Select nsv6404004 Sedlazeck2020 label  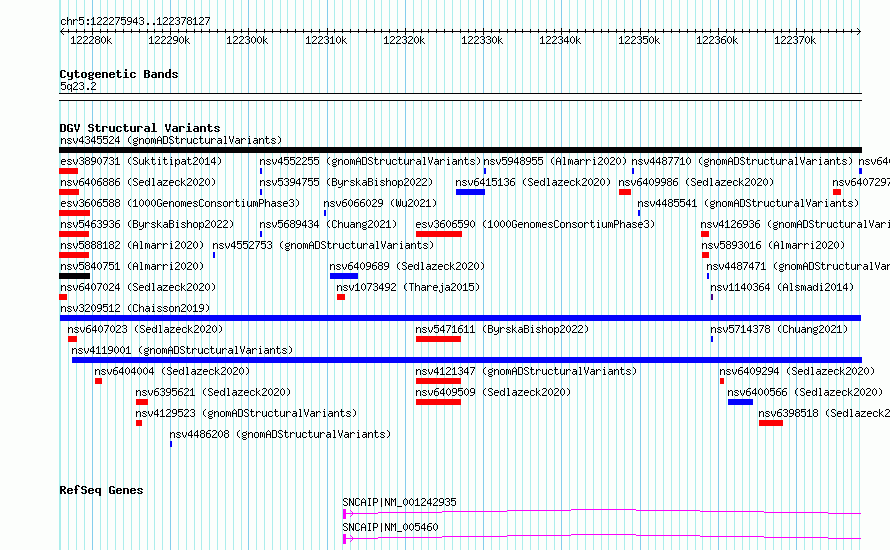coord(172,371)
